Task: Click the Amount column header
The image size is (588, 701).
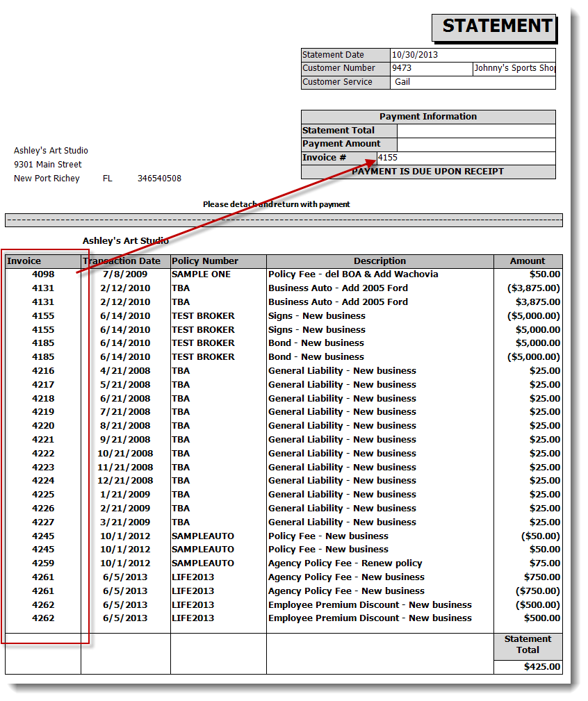Action: coord(528,261)
